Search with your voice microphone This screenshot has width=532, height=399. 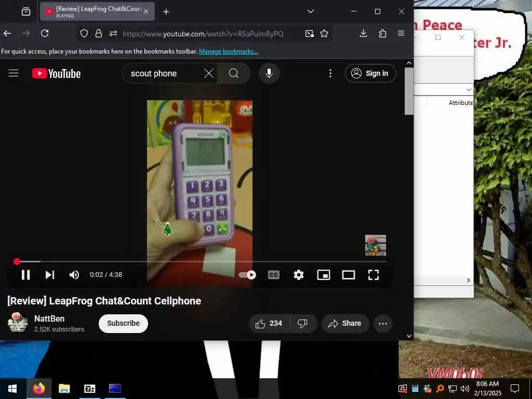[269, 73]
